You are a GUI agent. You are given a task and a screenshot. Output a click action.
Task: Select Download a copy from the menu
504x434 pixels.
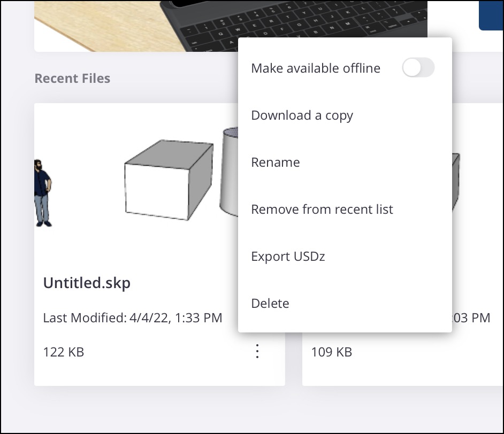302,115
